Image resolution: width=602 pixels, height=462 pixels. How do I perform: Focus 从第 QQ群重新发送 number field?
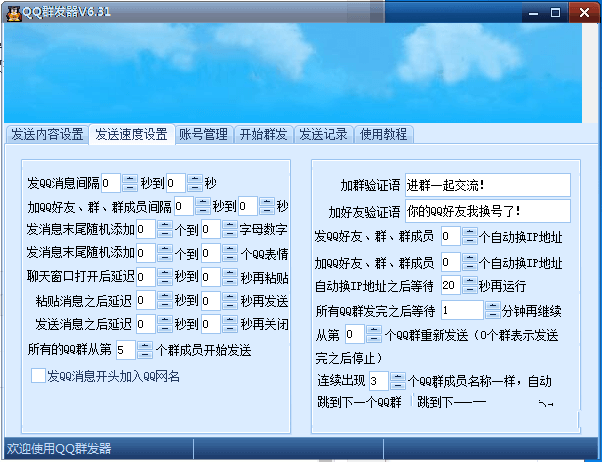355,334
